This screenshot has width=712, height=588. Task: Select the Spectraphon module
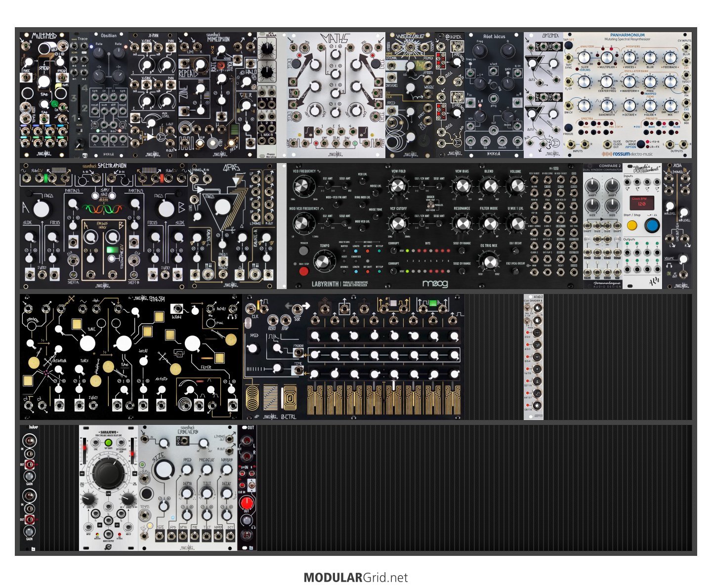[104, 226]
